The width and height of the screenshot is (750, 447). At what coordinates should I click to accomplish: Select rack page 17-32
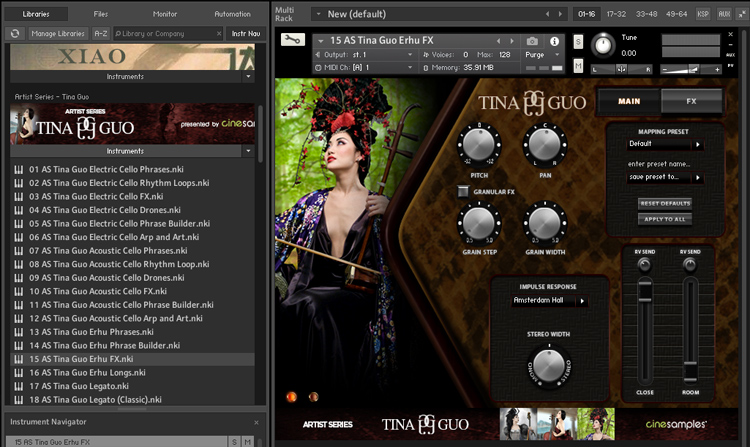(x=616, y=14)
